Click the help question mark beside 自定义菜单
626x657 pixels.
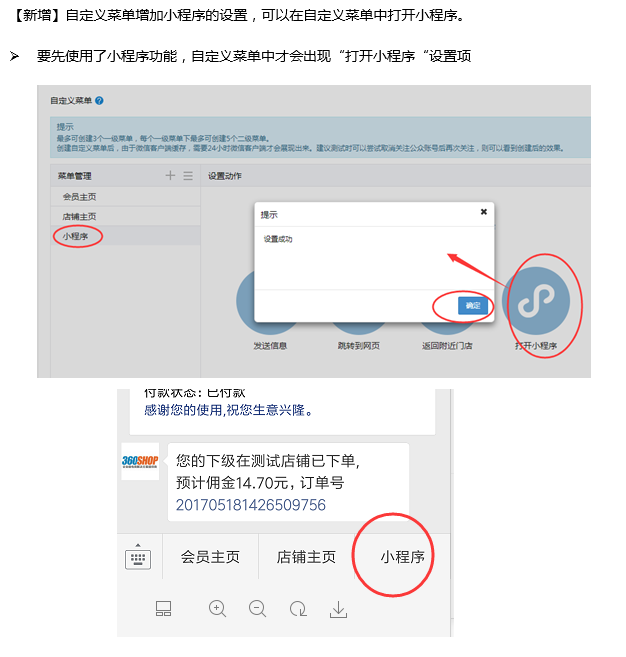point(99,101)
